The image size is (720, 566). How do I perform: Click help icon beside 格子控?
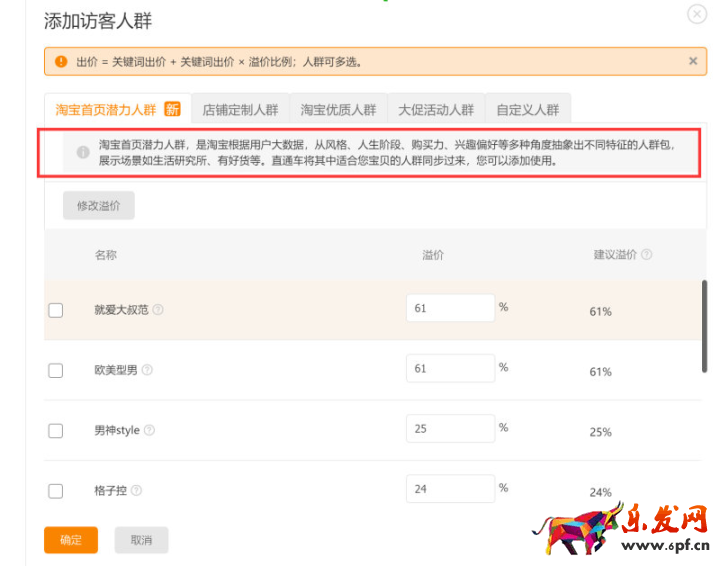(x=136, y=490)
